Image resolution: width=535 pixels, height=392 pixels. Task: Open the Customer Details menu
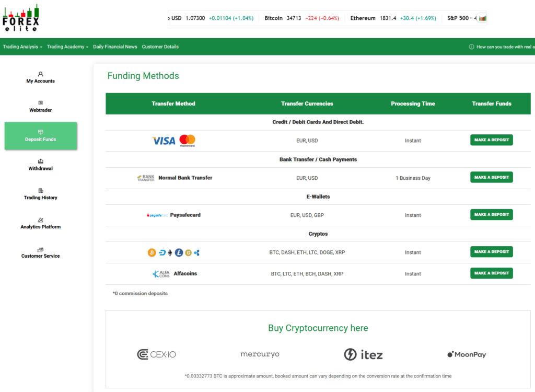click(160, 47)
